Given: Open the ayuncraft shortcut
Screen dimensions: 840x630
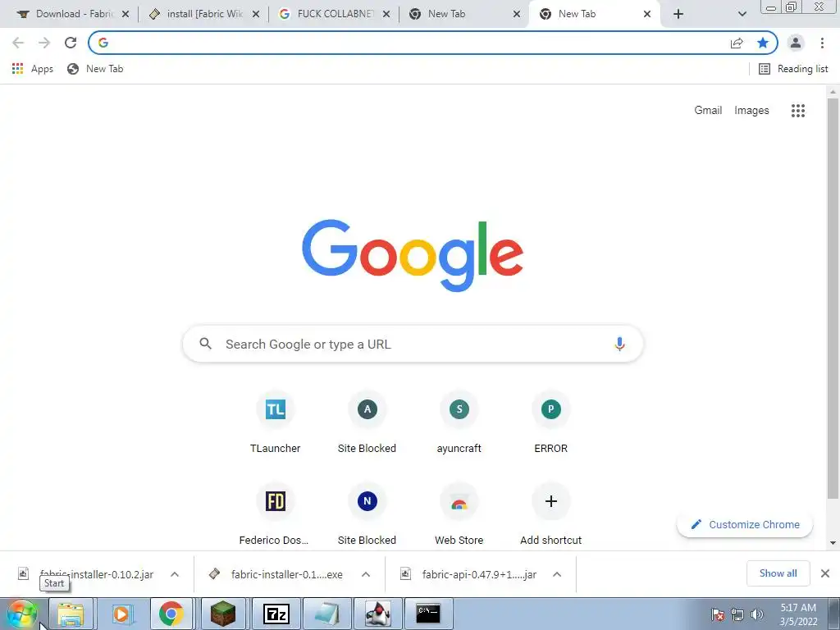Looking at the screenshot, I should pyautogui.click(x=459, y=422).
